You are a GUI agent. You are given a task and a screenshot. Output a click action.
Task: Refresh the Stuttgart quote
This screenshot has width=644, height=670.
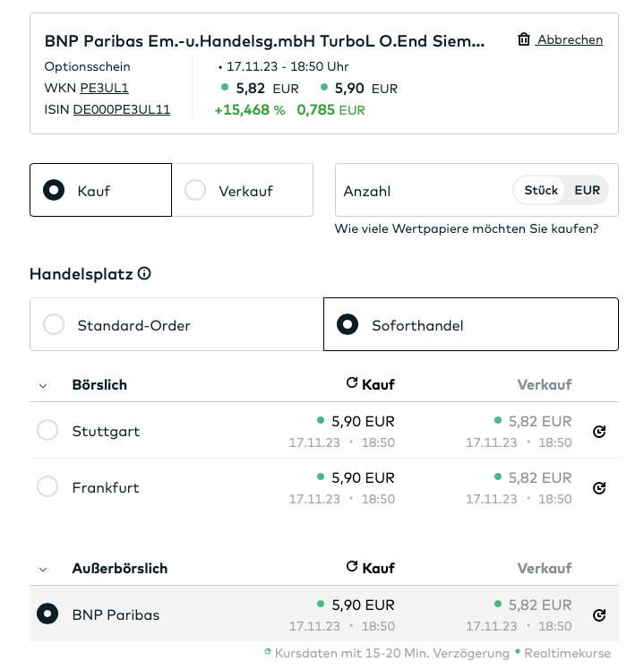click(x=599, y=432)
